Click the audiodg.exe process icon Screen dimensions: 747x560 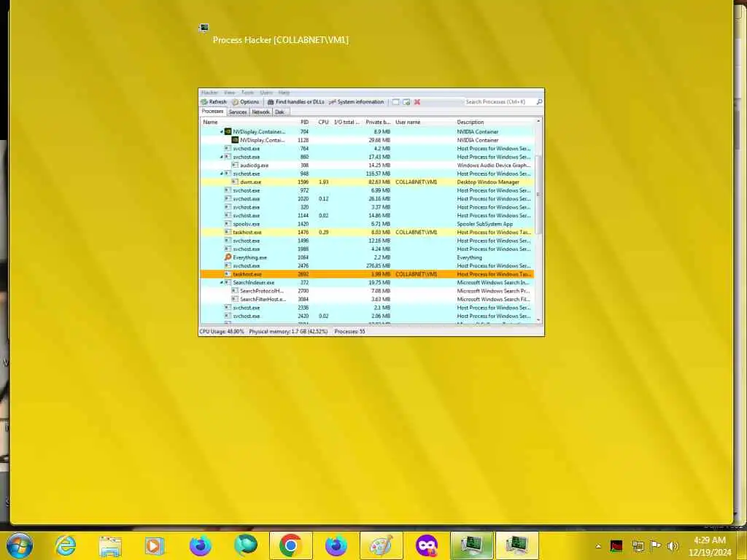[x=235, y=166]
